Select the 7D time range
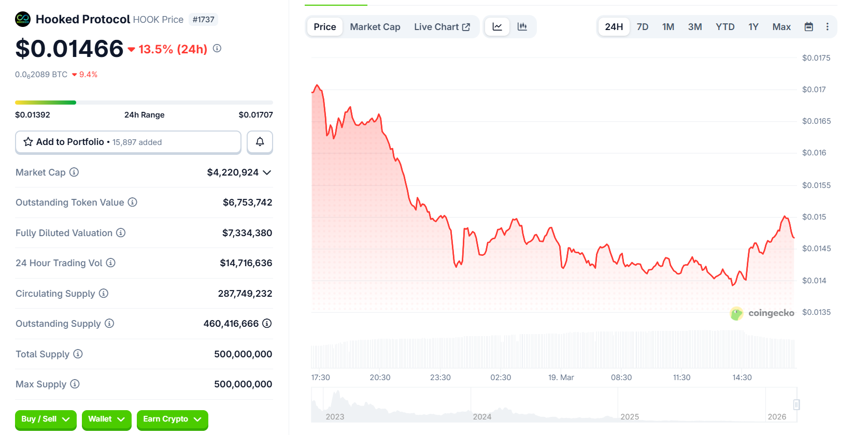This screenshot has width=868, height=435. click(x=643, y=27)
